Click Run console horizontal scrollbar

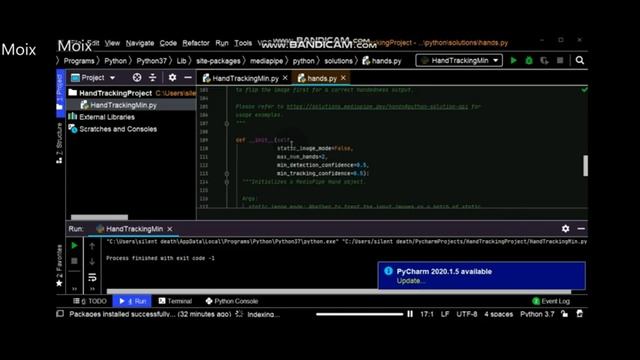(x=339, y=291)
